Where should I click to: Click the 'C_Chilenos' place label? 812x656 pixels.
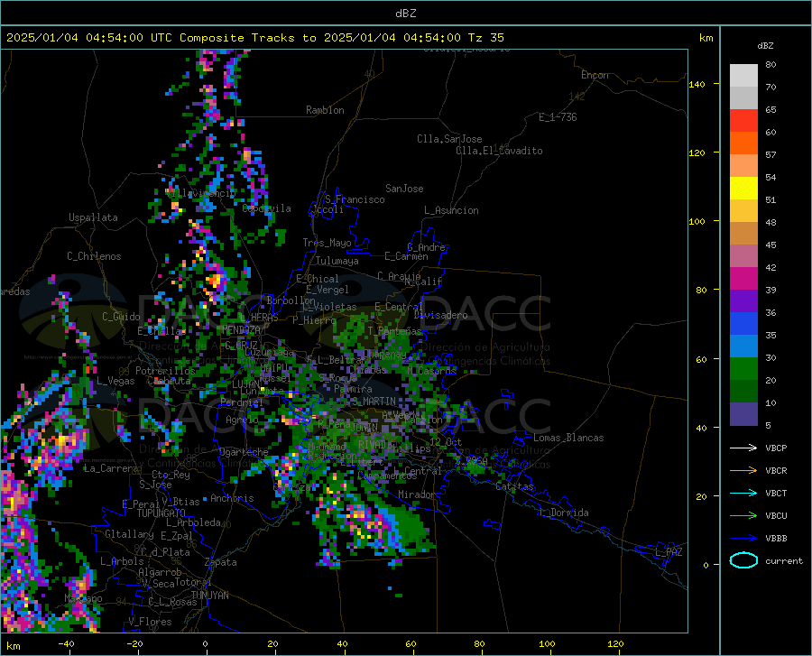pyautogui.click(x=94, y=256)
